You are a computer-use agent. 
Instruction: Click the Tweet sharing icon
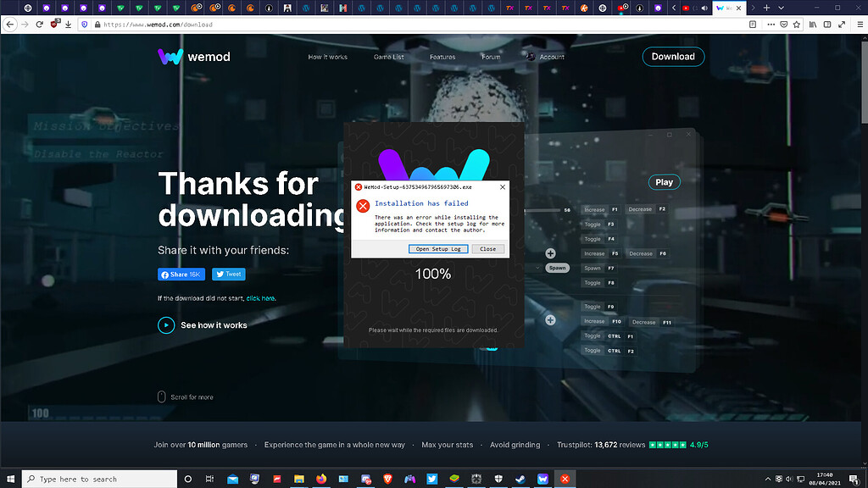(x=228, y=274)
